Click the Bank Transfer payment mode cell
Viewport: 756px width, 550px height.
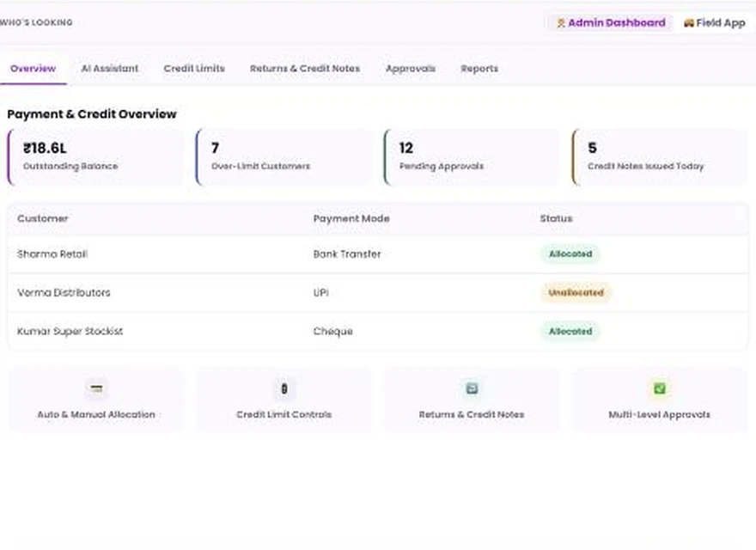click(347, 254)
